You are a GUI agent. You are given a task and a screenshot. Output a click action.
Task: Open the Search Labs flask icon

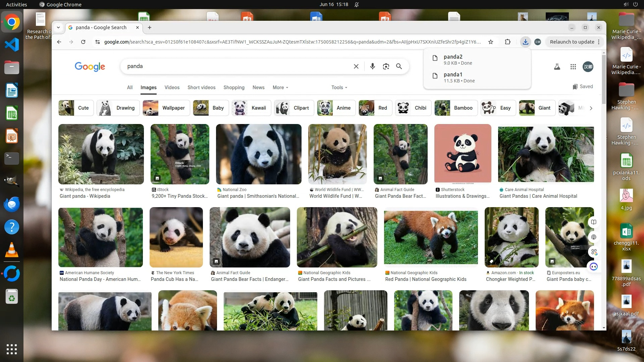click(x=557, y=67)
